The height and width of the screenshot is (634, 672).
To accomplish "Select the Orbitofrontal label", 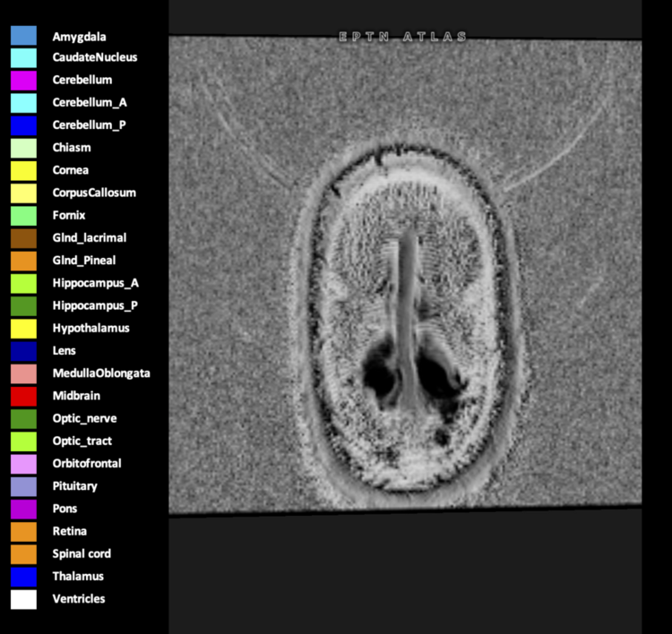I will (x=87, y=464).
